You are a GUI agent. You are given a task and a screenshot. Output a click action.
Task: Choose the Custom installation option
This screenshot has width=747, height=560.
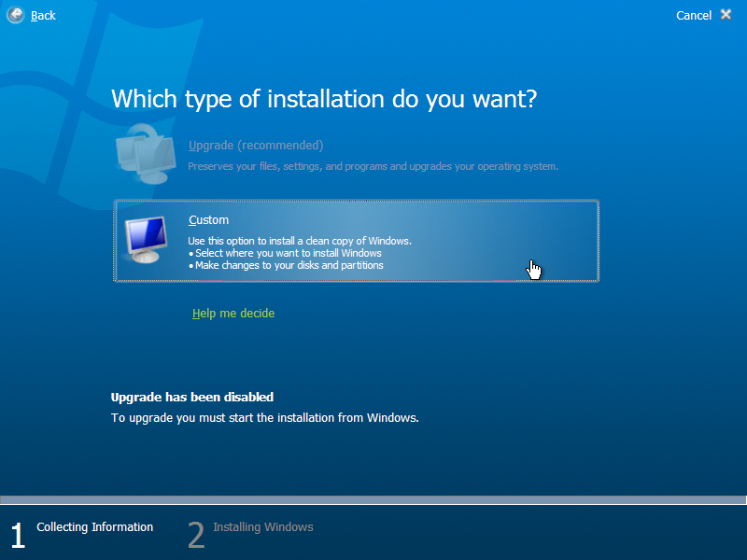point(356,241)
